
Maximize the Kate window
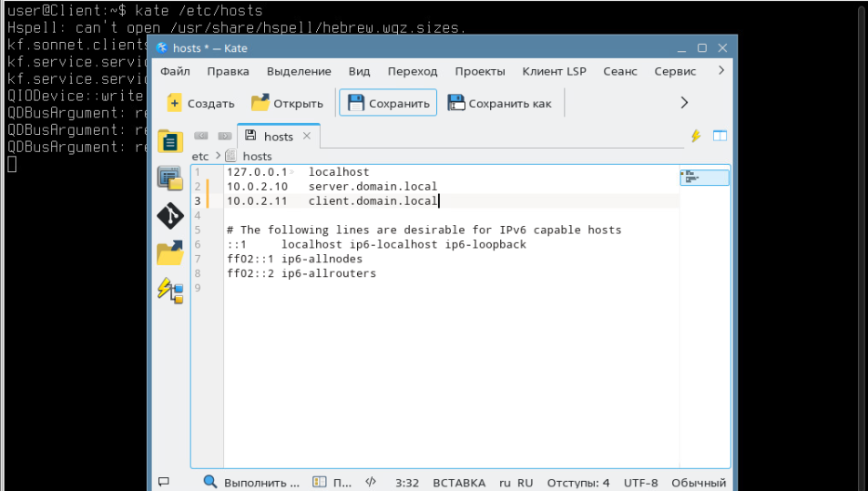(702, 48)
